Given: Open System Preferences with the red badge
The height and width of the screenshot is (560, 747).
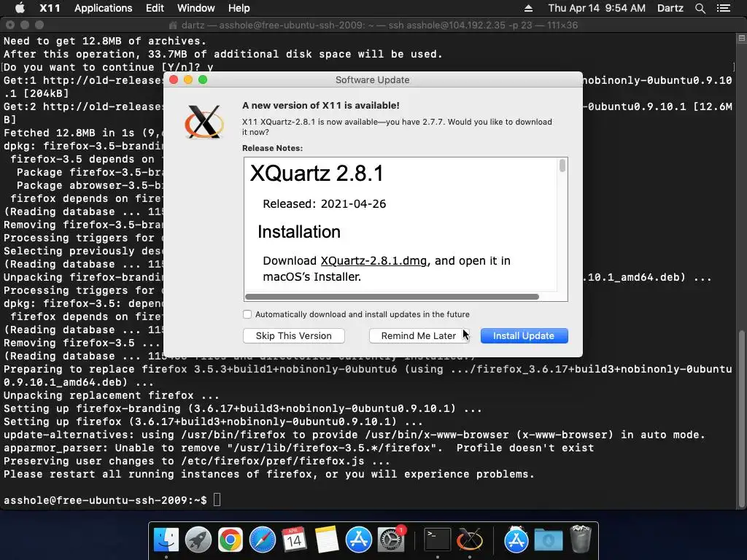Looking at the screenshot, I should (x=391, y=540).
